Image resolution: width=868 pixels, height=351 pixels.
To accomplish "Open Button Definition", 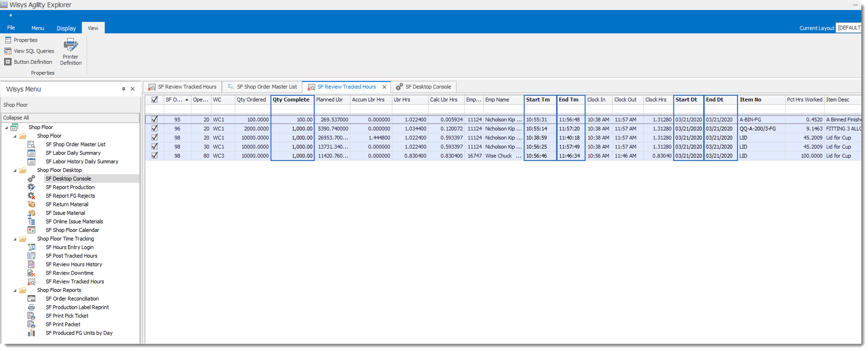I will (28, 62).
